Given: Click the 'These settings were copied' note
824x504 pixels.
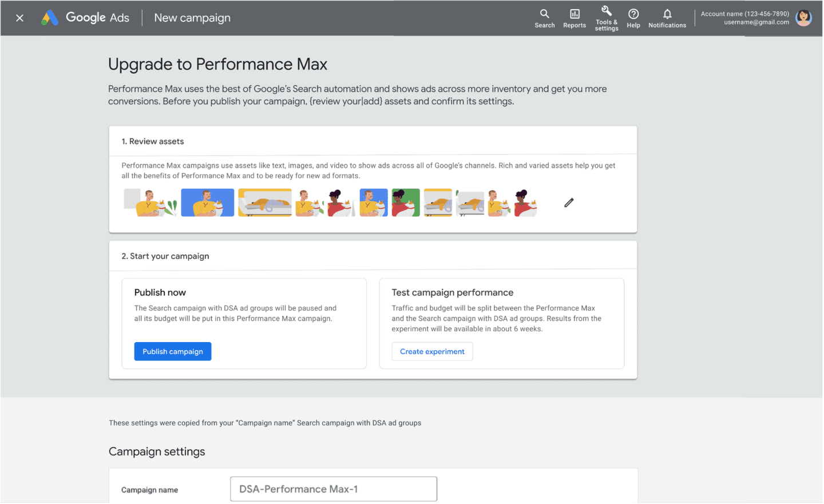Looking at the screenshot, I should point(265,423).
